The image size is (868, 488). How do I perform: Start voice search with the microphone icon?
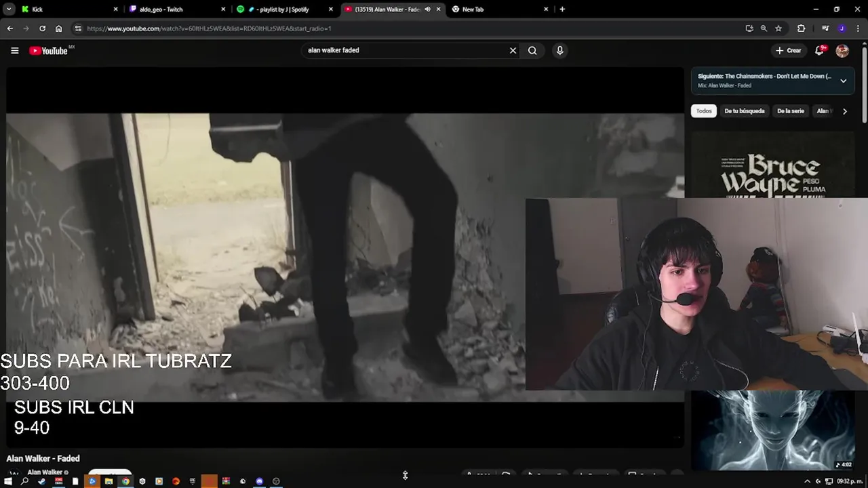pyautogui.click(x=559, y=50)
